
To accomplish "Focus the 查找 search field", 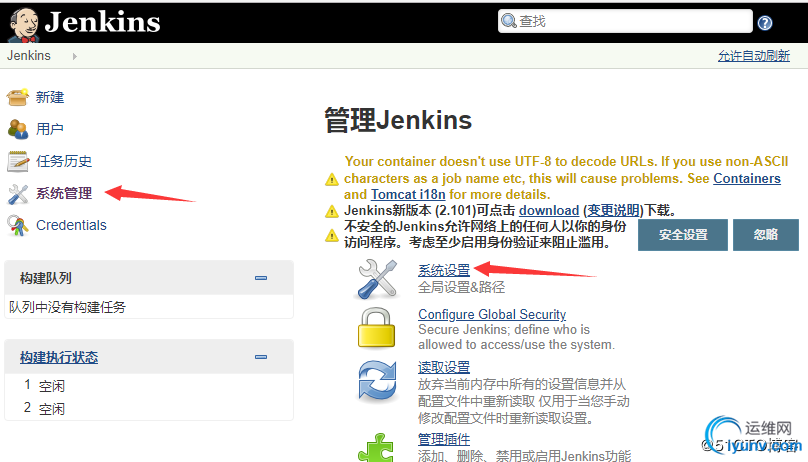I will (625, 21).
